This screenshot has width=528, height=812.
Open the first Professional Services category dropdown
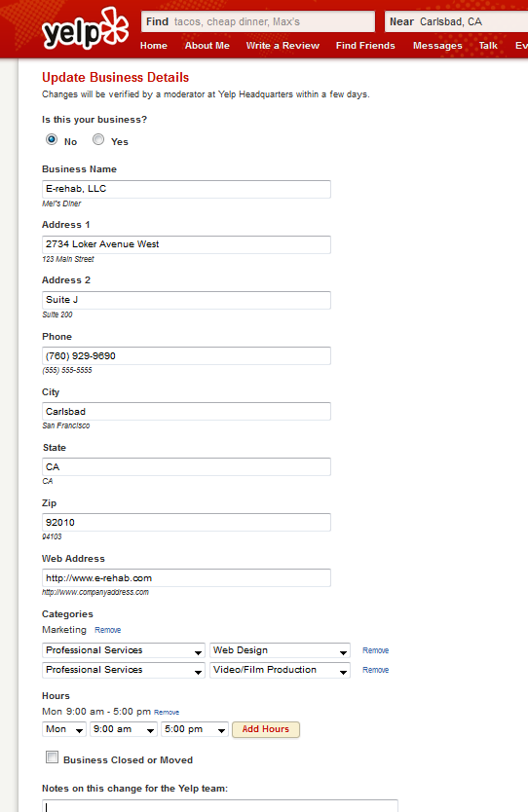124,650
